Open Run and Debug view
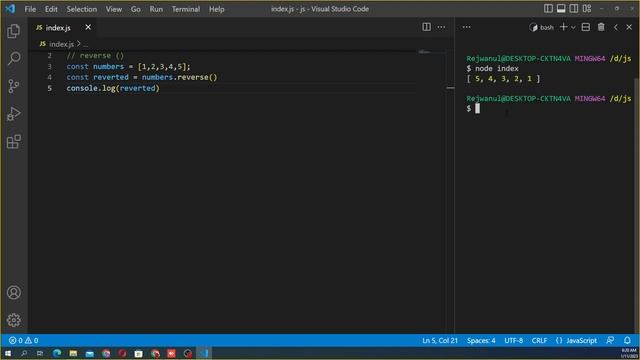Screen dimensions: 640x360 click(x=13, y=114)
